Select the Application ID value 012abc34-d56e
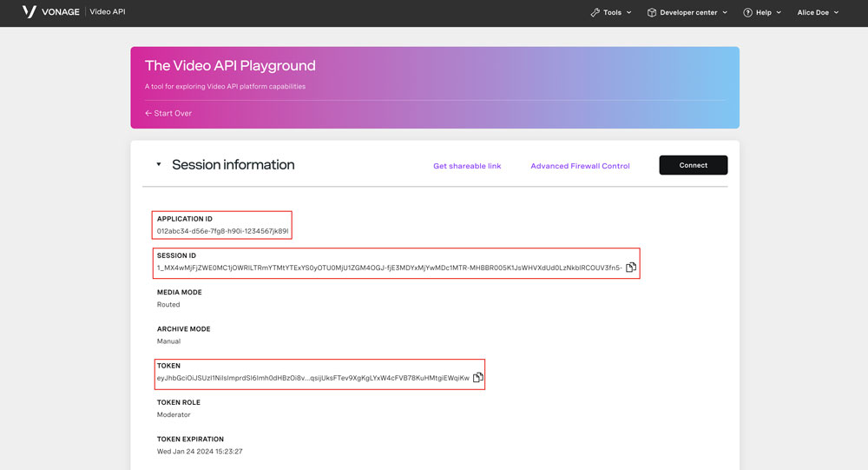The width and height of the screenshot is (868, 470). pyautogui.click(x=222, y=231)
